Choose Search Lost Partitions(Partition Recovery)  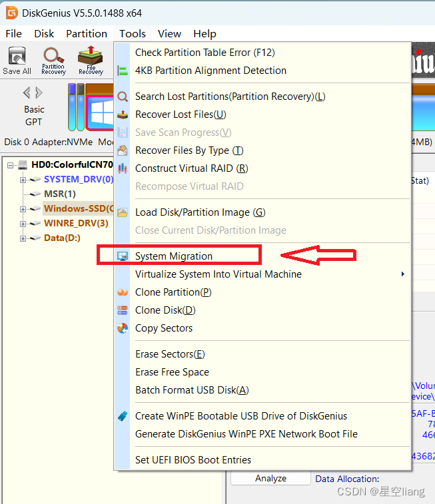pos(262,97)
